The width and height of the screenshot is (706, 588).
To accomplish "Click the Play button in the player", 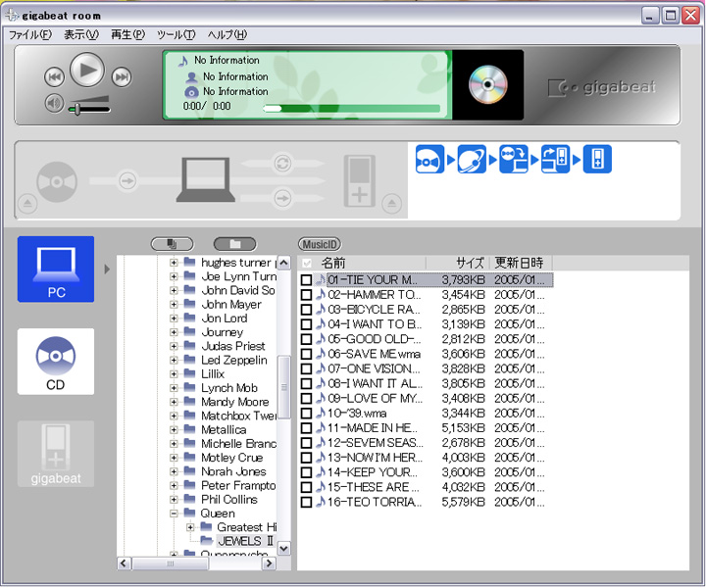I will coord(87,70).
